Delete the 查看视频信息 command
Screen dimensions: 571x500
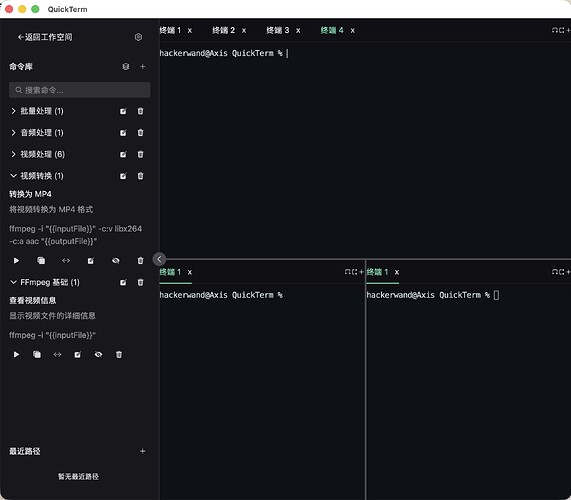(x=119, y=354)
